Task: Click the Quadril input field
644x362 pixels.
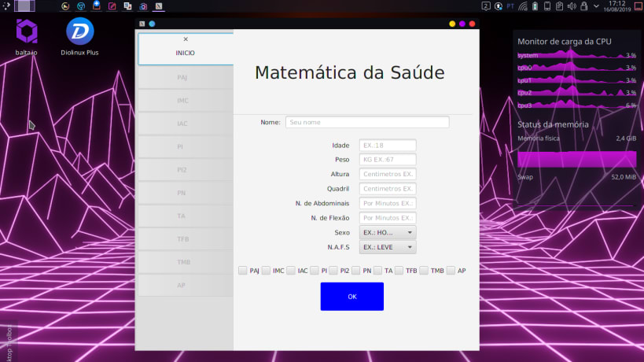Action: (388, 189)
